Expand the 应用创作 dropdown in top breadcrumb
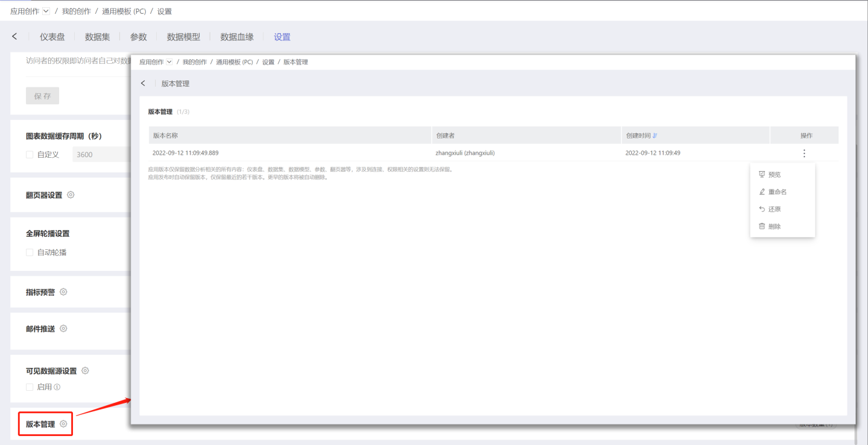Viewport: 868px width, 445px height. pos(46,11)
